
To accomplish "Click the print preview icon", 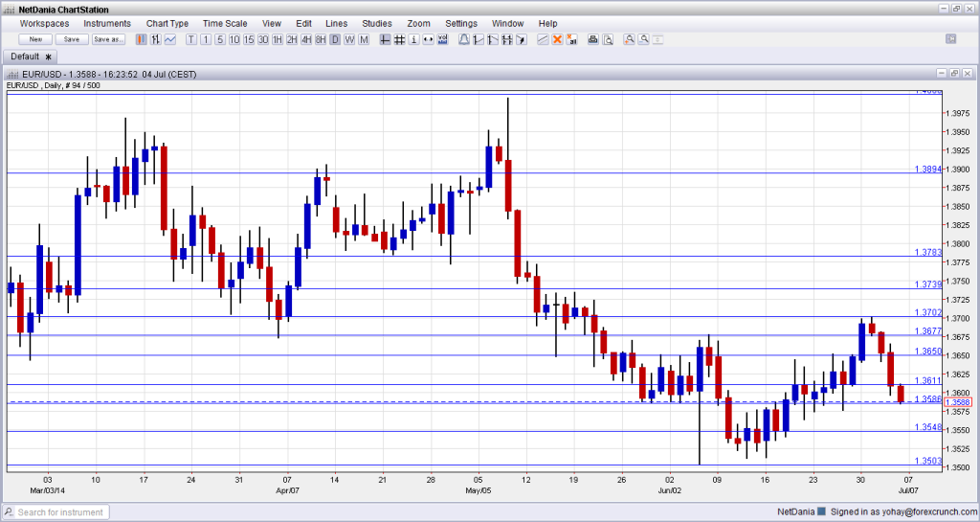I will 608,39.
